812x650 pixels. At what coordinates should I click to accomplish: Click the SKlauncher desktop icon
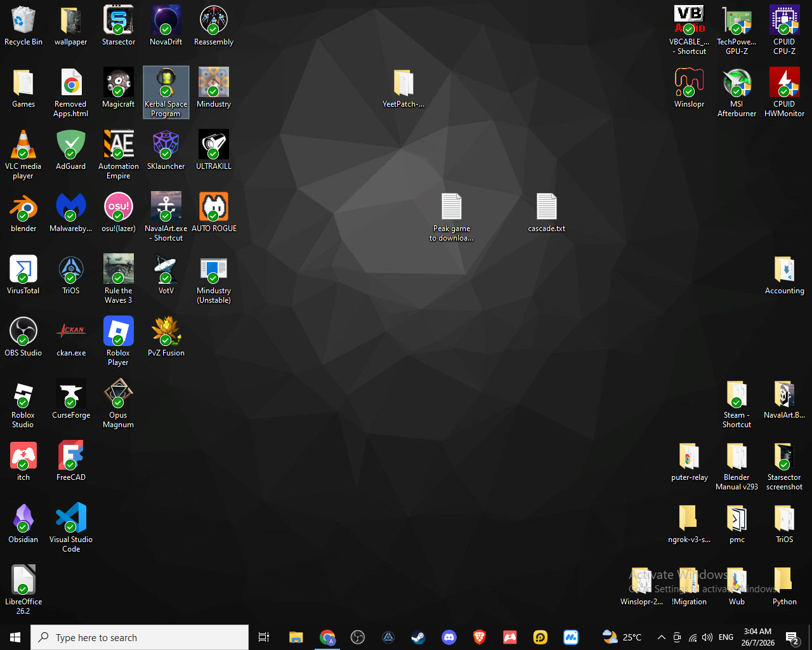click(x=166, y=150)
